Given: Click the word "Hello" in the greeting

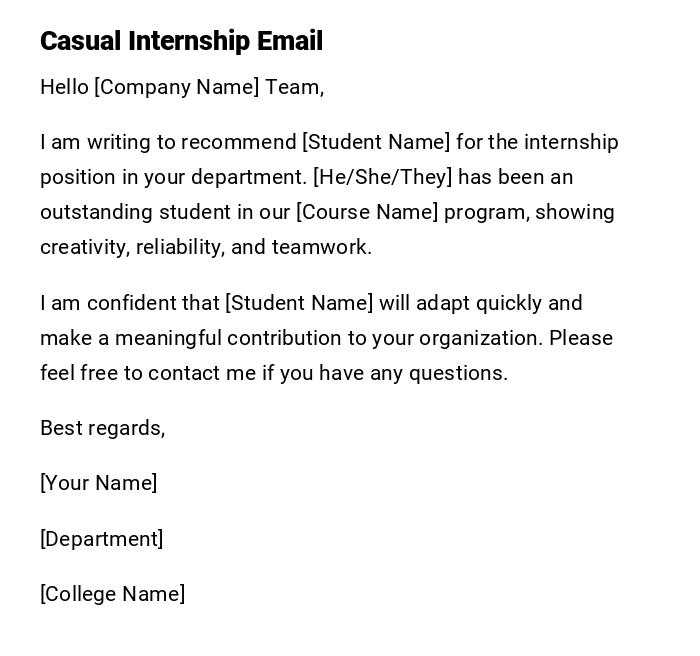Looking at the screenshot, I should point(64,87).
